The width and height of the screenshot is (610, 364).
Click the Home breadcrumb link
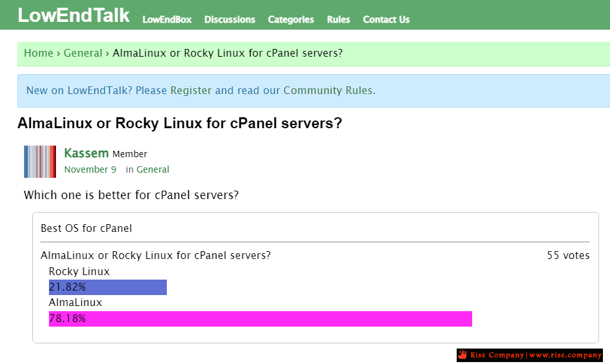point(39,53)
